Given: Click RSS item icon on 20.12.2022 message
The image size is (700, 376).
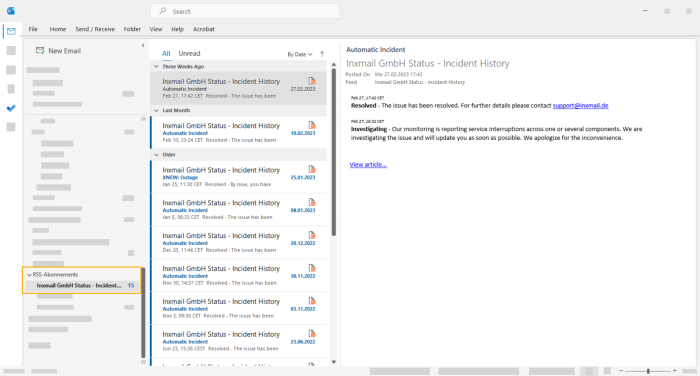Looking at the screenshot, I should point(312,235).
